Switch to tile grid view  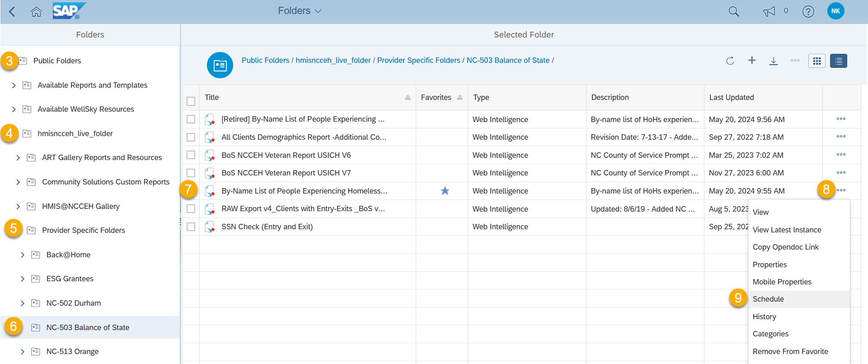(x=816, y=61)
